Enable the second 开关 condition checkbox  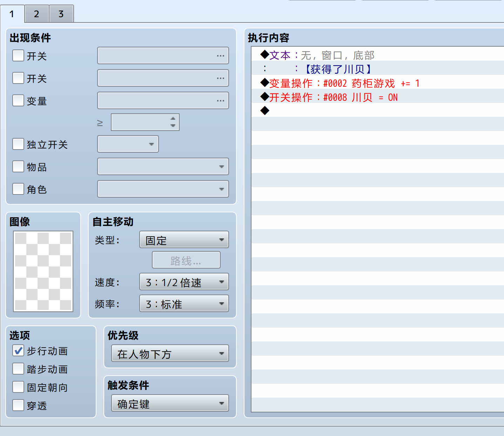click(x=18, y=78)
